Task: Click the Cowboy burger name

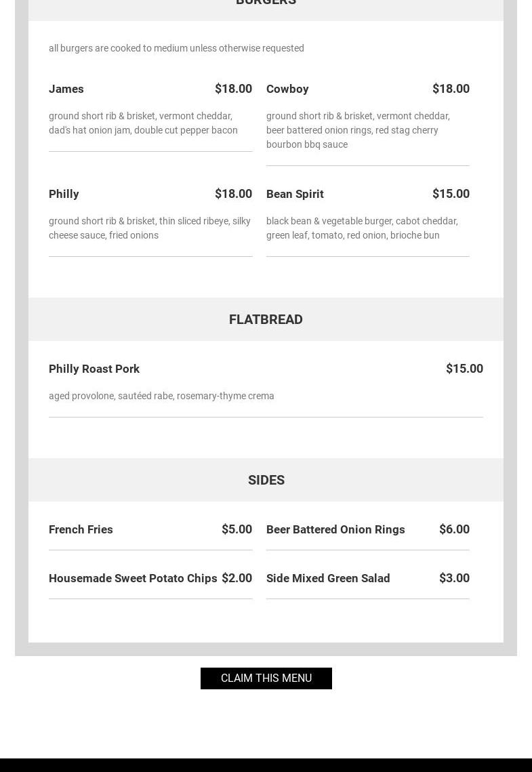Action: 287,89
